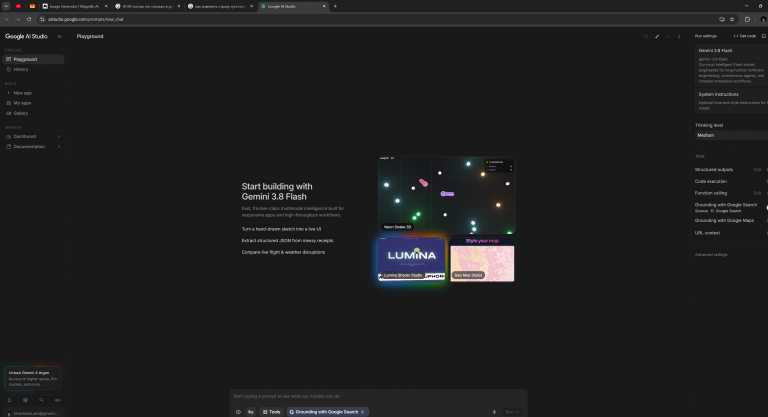Bookmark this page with the star icon
This screenshot has height=417, width=768.
pos(732,19)
